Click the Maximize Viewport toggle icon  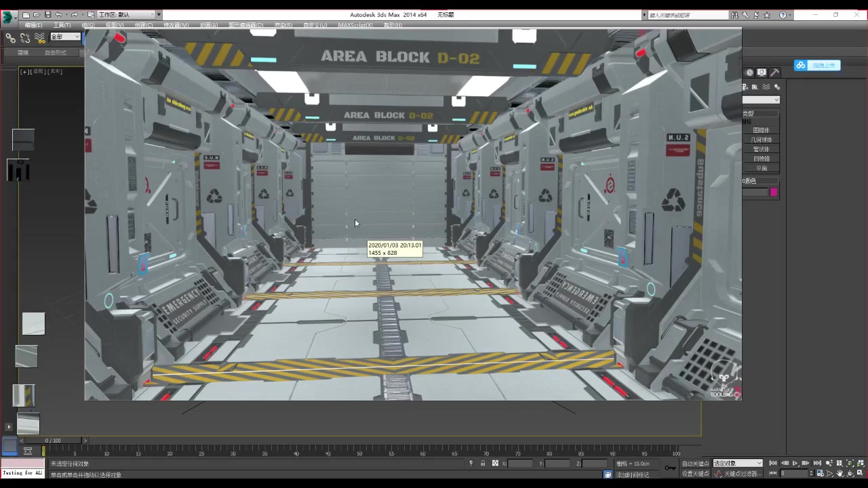[859, 474]
